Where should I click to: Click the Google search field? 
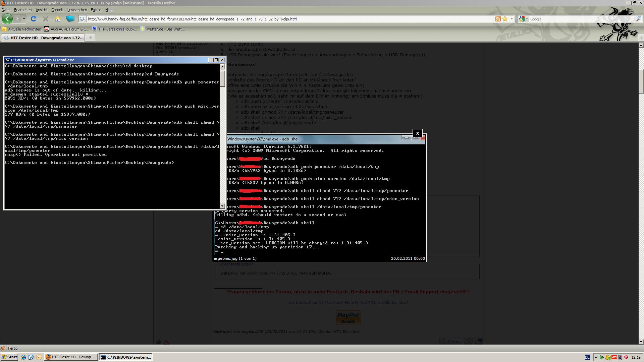(x=582, y=19)
